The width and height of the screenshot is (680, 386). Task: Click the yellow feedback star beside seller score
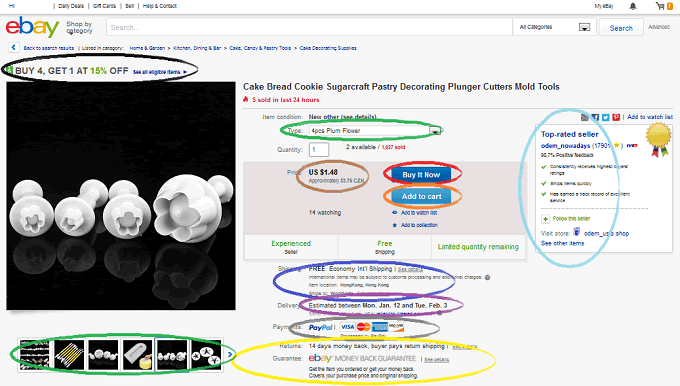pyautogui.click(x=616, y=145)
